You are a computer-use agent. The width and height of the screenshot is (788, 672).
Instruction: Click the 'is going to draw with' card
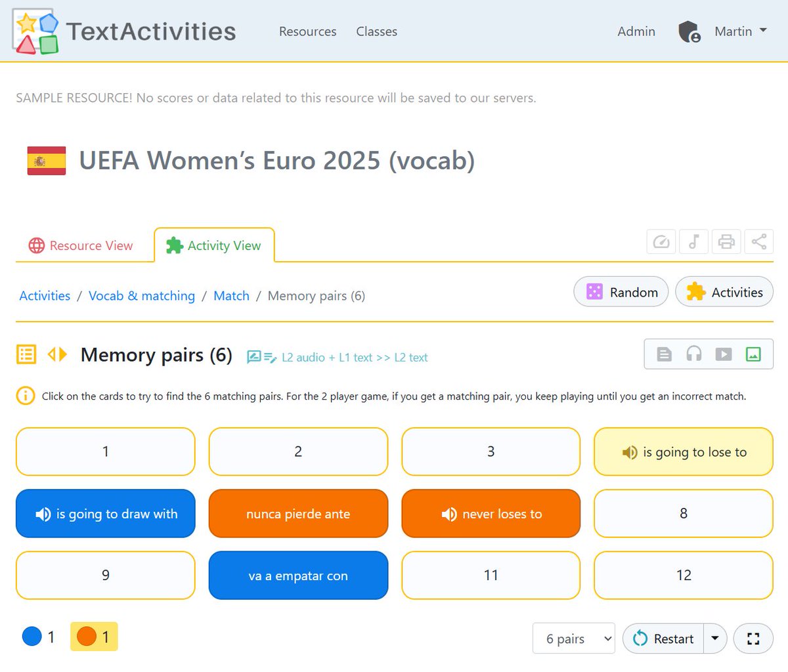pos(106,513)
